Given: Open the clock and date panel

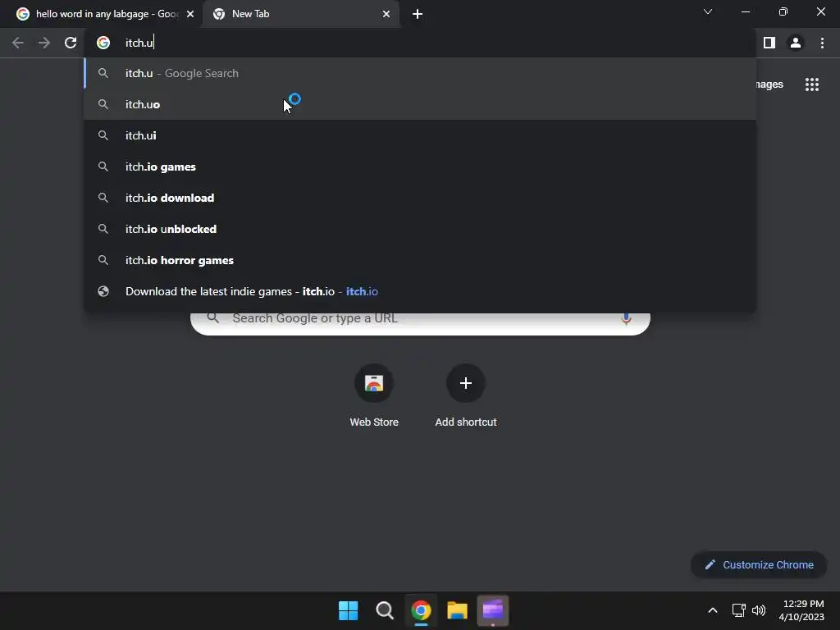Looking at the screenshot, I should click(x=801, y=610).
